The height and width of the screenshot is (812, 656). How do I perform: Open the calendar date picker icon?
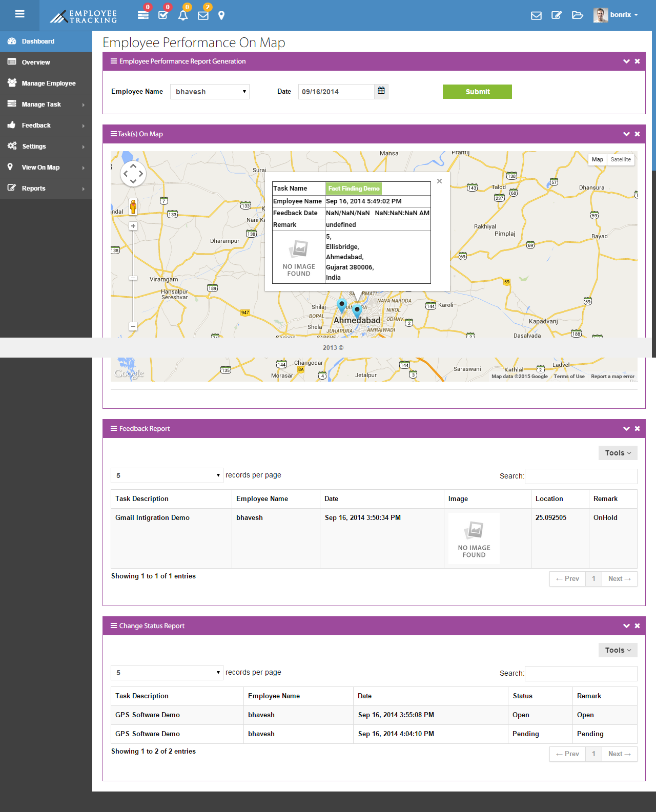pos(381,91)
